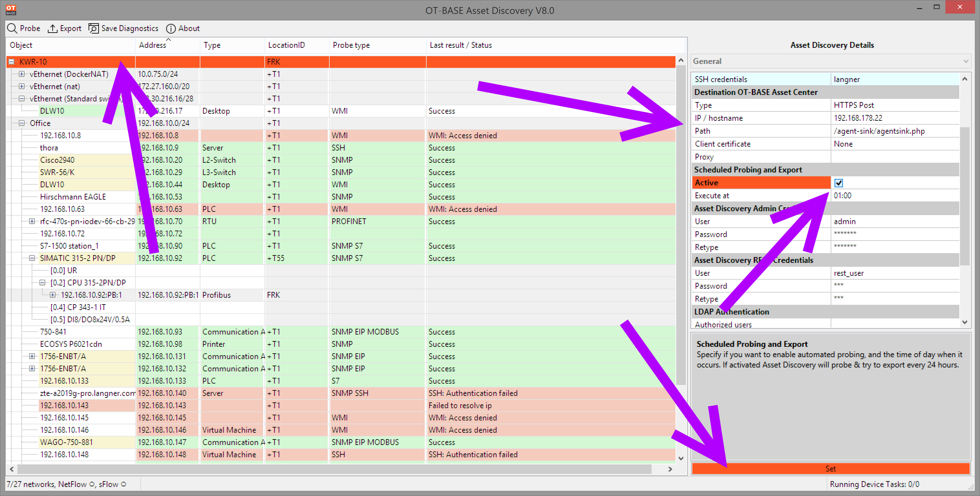Collapse SIMATIC 315-2 PN/DP node
This screenshot has width=980, height=496.
32,258
